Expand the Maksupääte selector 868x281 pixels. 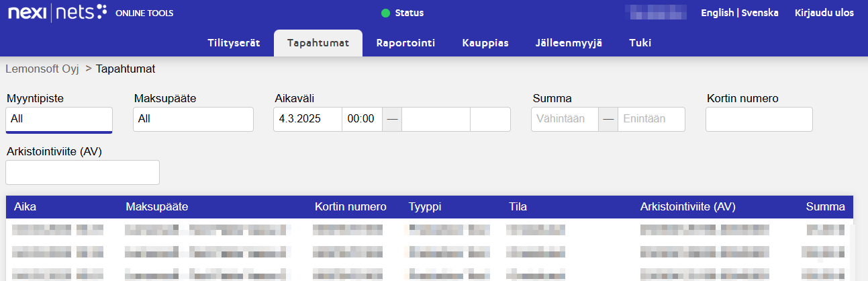tap(193, 119)
